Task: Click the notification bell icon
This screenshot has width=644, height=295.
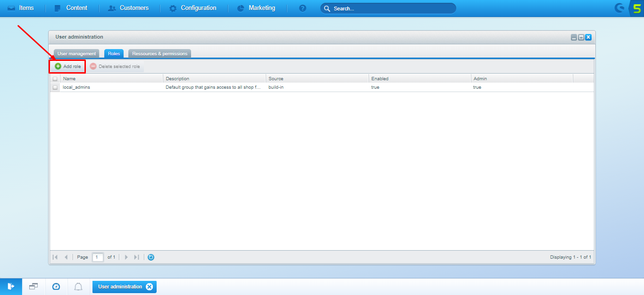Action: point(78,287)
